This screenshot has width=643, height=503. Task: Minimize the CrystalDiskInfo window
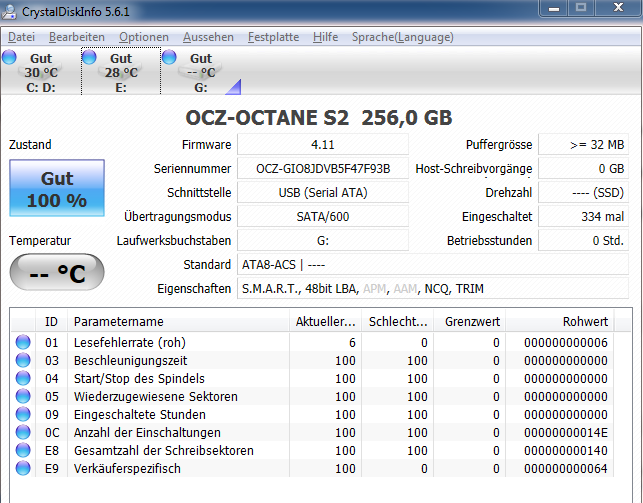(554, 8)
